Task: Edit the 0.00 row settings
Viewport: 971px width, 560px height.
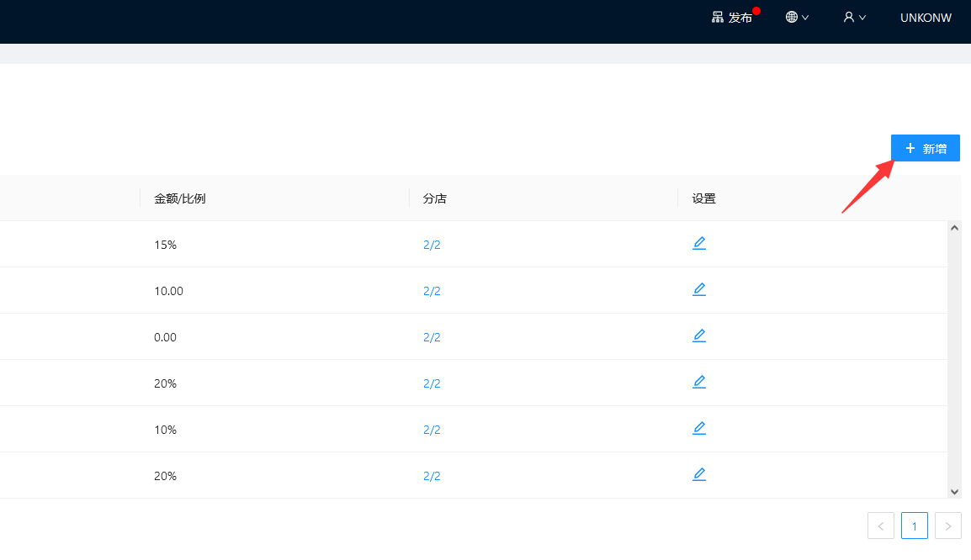Action: (x=699, y=336)
